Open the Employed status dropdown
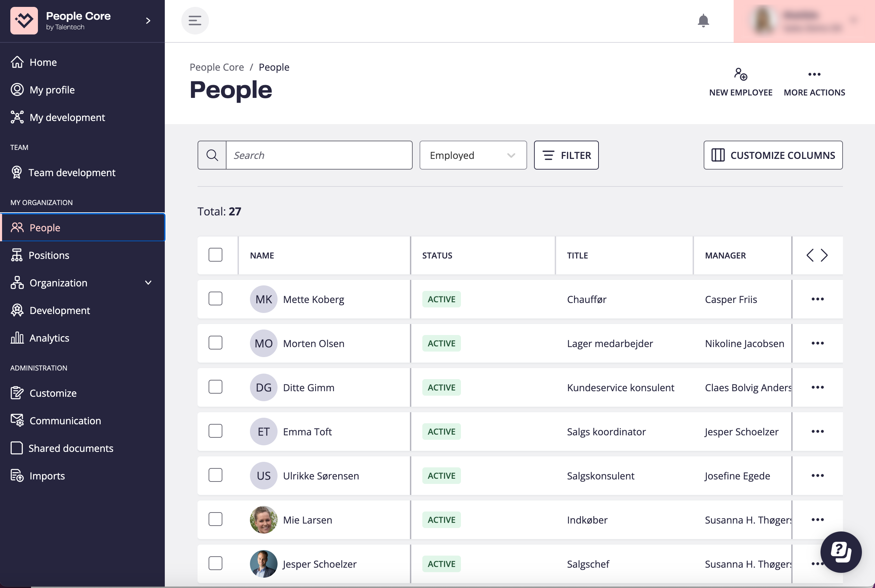The width and height of the screenshot is (875, 588). [473, 155]
